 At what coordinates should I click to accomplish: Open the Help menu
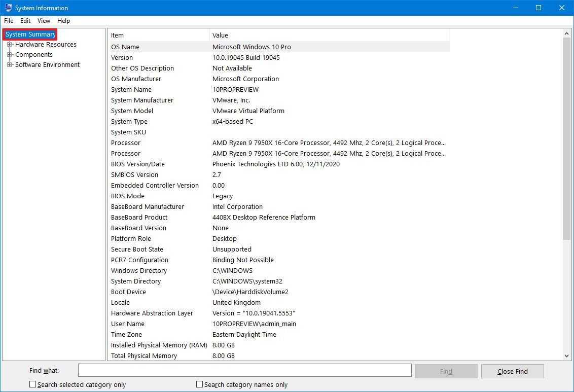pos(63,21)
